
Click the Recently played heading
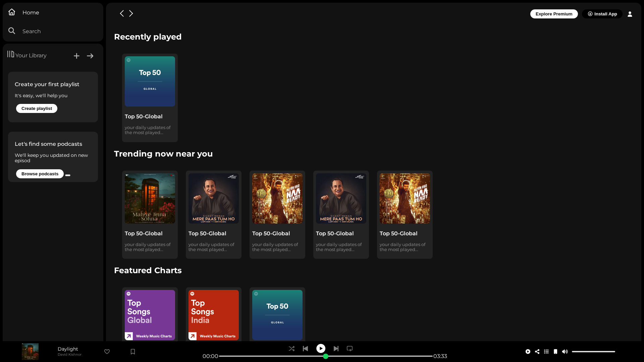pyautogui.click(x=148, y=37)
